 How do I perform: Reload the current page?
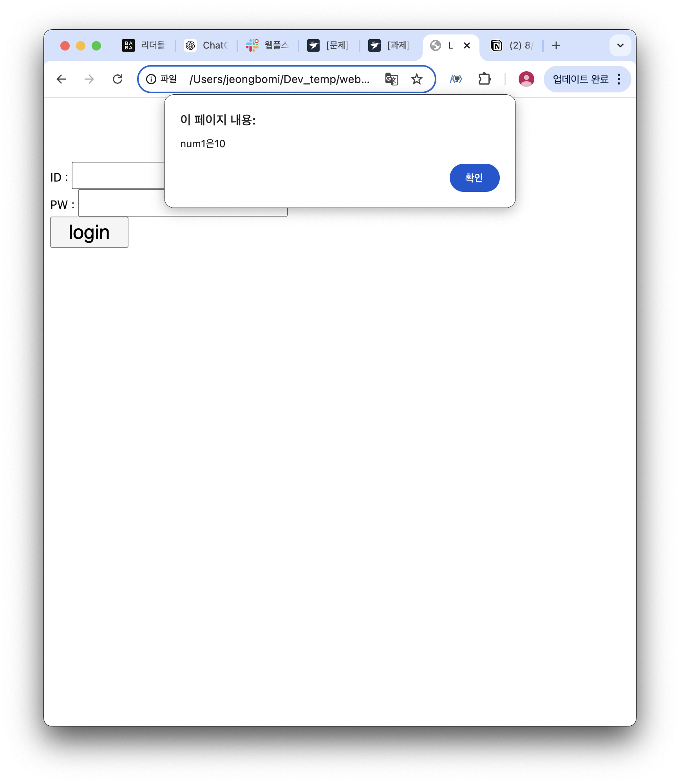point(118,79)
